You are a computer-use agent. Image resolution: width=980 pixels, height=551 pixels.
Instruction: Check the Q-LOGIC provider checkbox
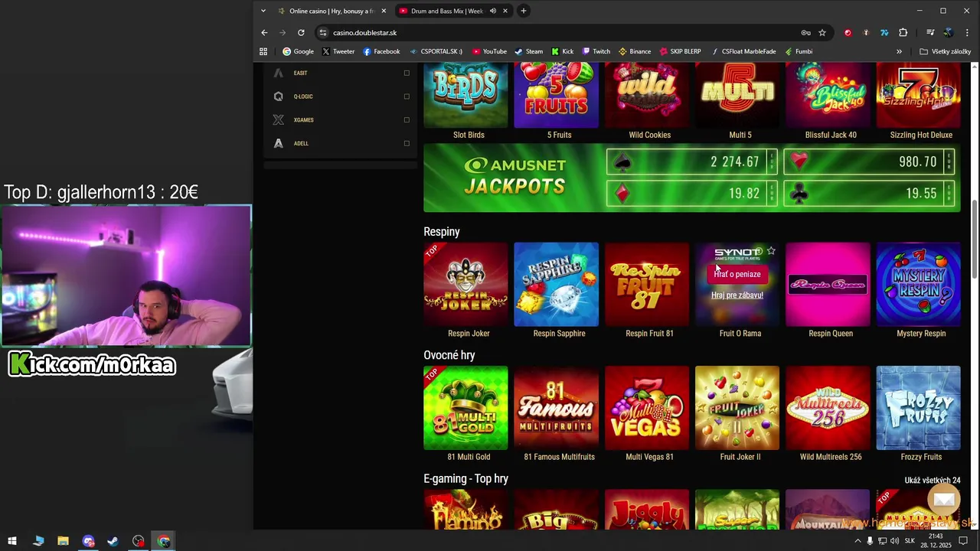(407, 96)
